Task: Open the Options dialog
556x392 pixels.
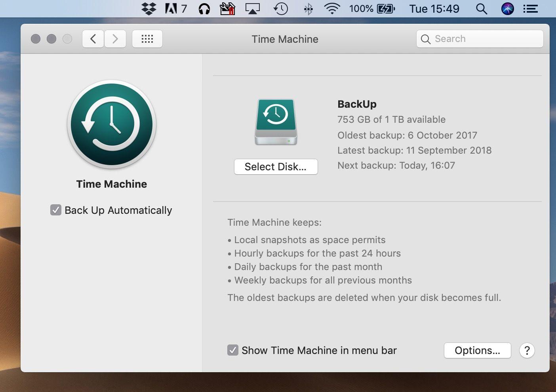Action: (477, 350)
